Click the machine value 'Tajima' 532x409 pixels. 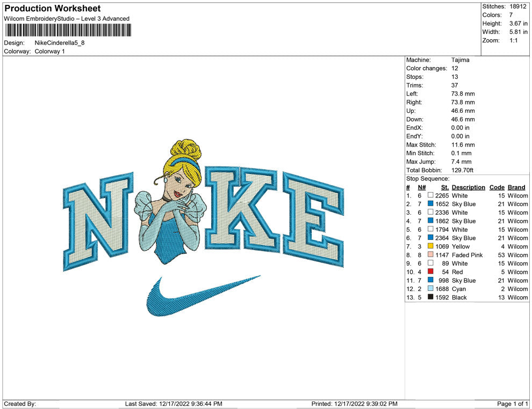461,60
